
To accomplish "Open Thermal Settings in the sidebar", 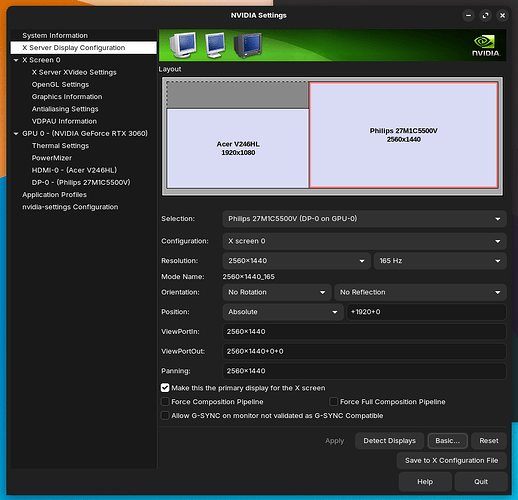I will tap(60, 146).
